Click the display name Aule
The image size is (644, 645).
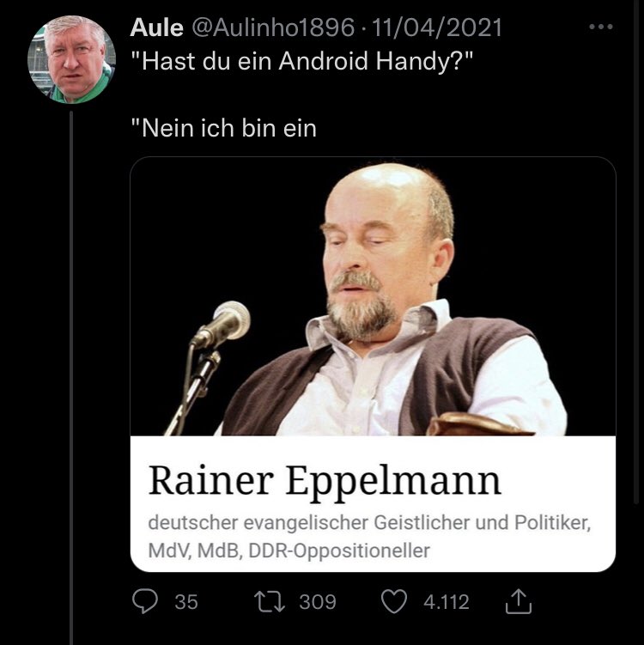(156, 27)
